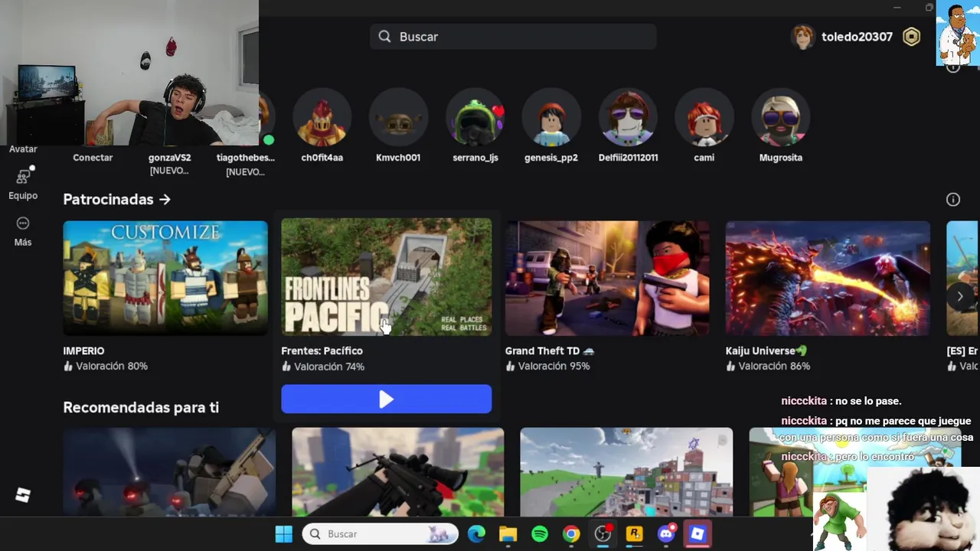980x551 pixels.
Task: Click the Recomendadas para ti heading
Action: (x=141, y=407)
